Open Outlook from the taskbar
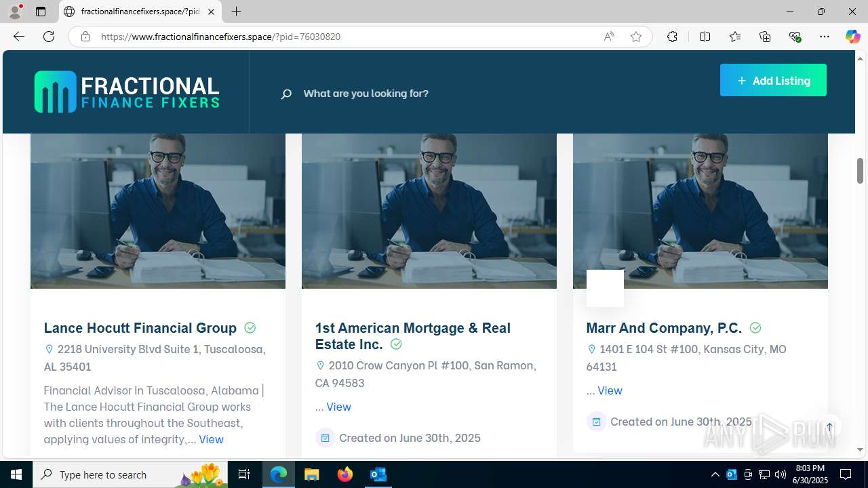 point(378,474)
